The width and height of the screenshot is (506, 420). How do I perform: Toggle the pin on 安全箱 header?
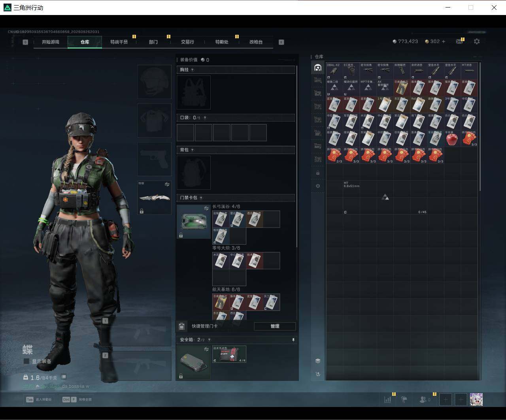pos(293,340)
